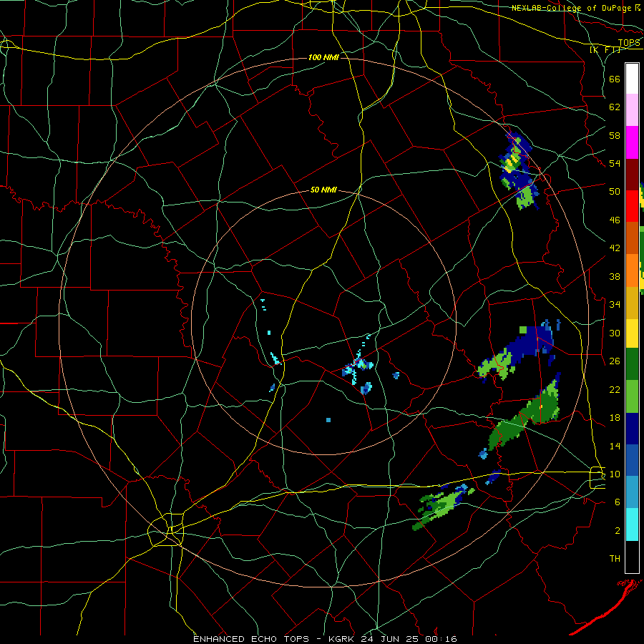Click the "K FT" units label

[605, 50]
